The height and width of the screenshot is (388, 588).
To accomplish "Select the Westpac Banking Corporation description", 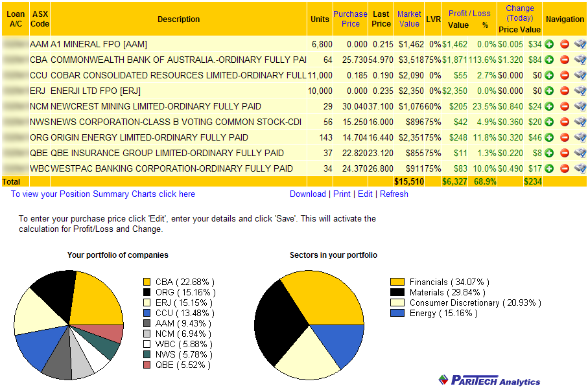I will point(171,168).
